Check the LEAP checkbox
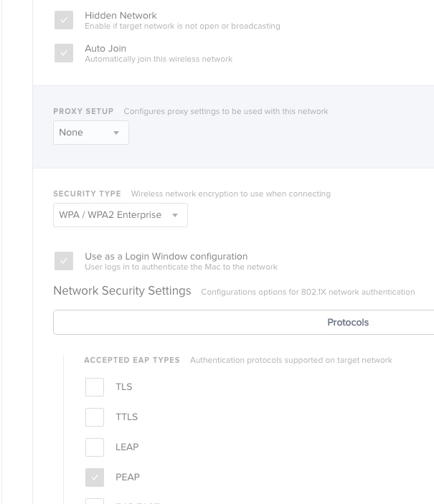434x504 pixels. 95,447
